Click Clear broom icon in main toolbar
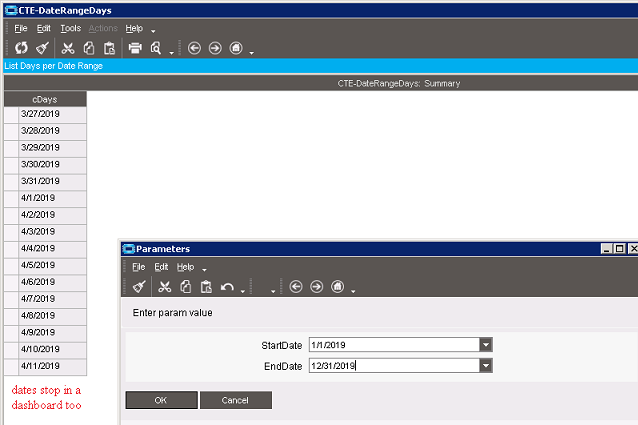This screenshot has width=638, height=425. pyautogui.click(x=42, y=48)
